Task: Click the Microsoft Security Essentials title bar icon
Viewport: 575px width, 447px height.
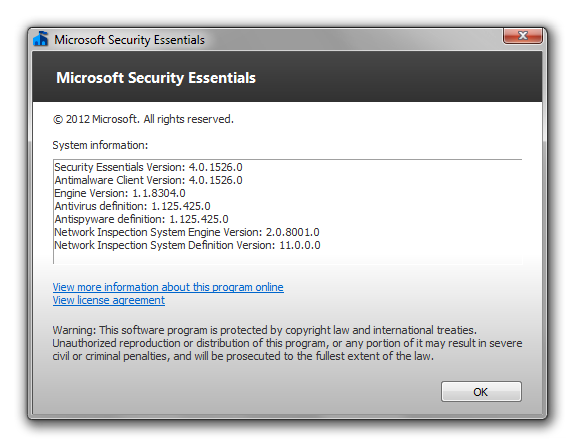Action: click(41, 39)
